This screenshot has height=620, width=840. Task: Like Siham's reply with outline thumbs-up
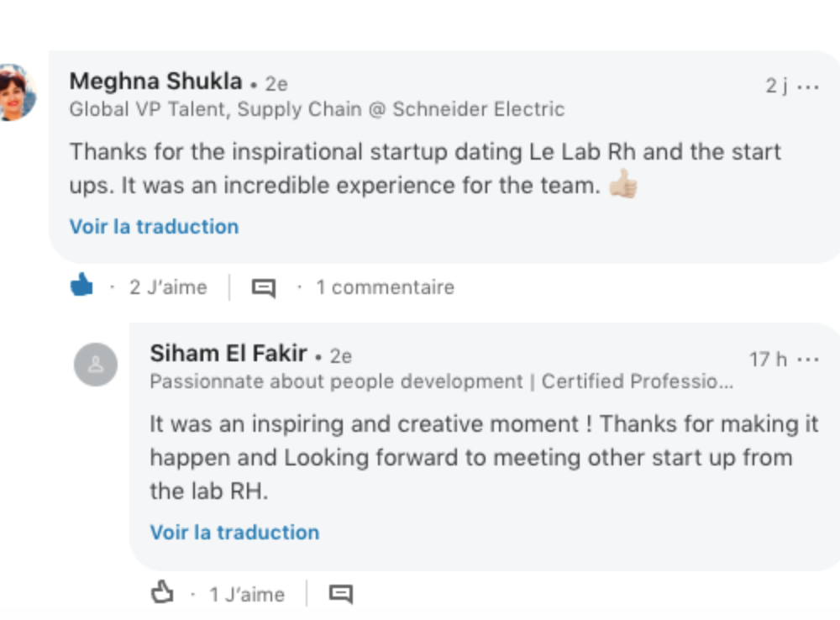[x=162, y=594]
